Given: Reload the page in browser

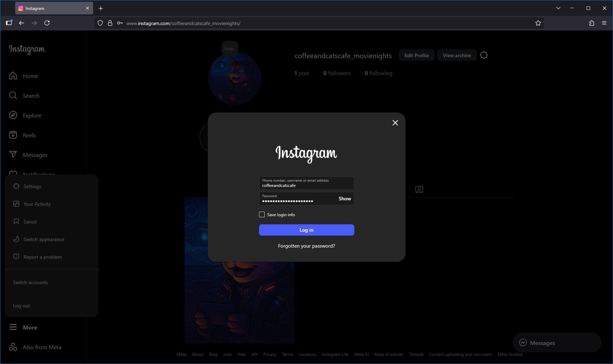Looking at the screenshot, I should [x=47, y=23].
